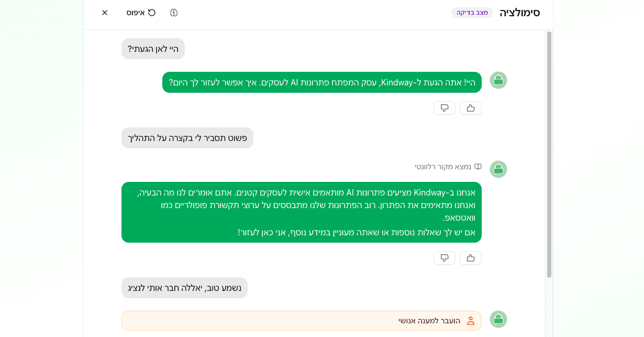Thumbs up the Kindway process explanation reply

470,258
